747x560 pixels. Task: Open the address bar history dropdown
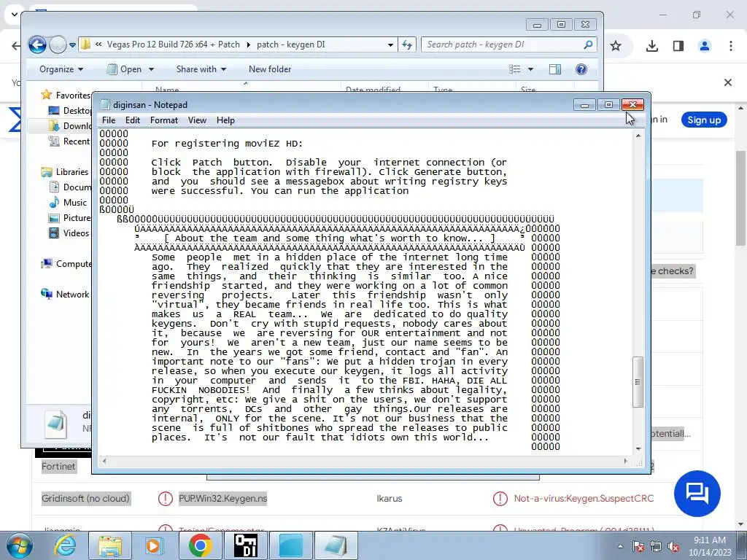390,44
